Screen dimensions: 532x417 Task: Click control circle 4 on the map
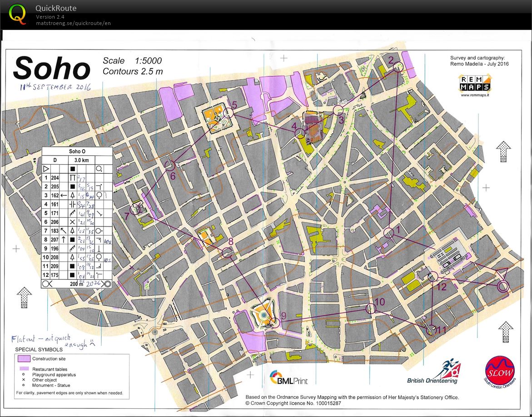click(299, 133)
